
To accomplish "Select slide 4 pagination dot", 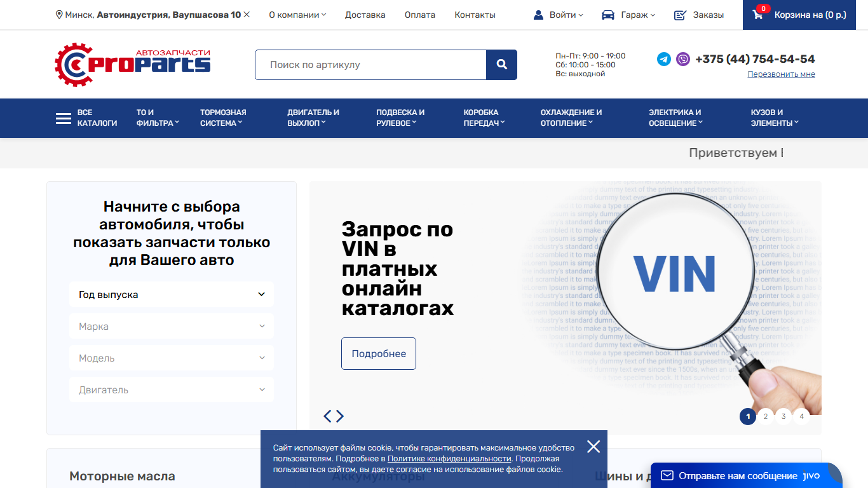I will pos(801,417).
